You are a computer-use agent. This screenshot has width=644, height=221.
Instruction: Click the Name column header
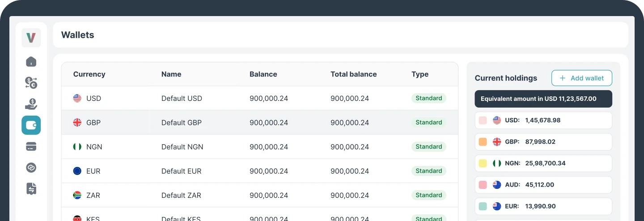(171, 74)
